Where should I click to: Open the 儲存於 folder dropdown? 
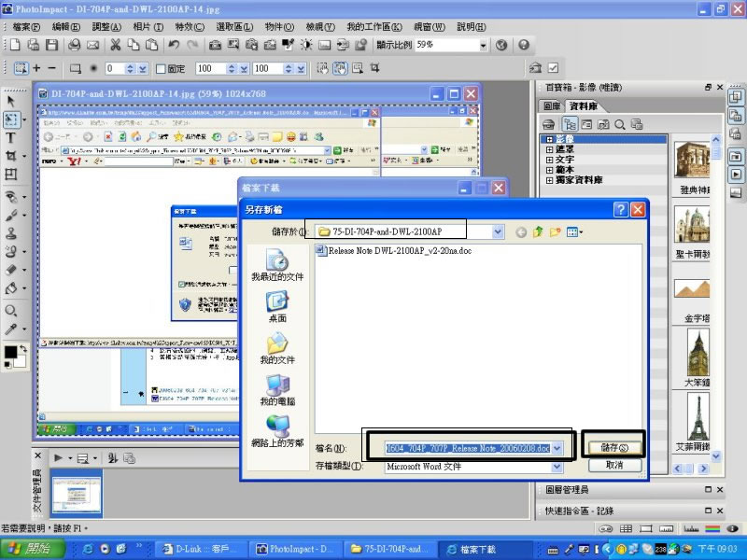pos(498,231)
